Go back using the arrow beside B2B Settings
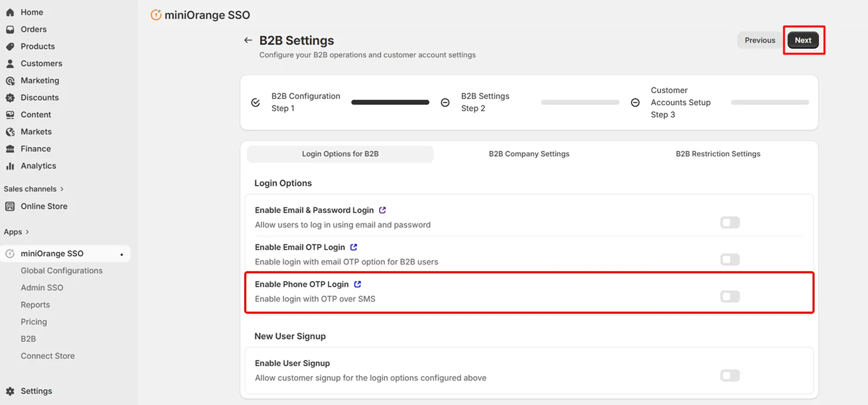Viewport: 868px width, 405px height. pos(248,40)
